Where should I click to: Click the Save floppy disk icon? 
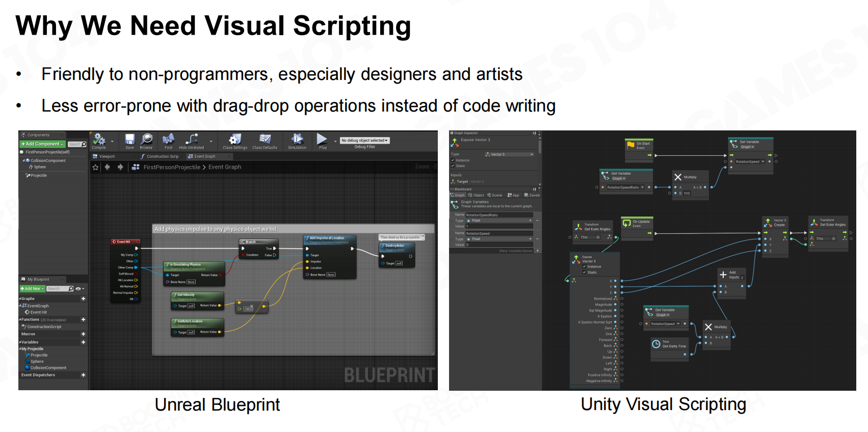[129, 140]
